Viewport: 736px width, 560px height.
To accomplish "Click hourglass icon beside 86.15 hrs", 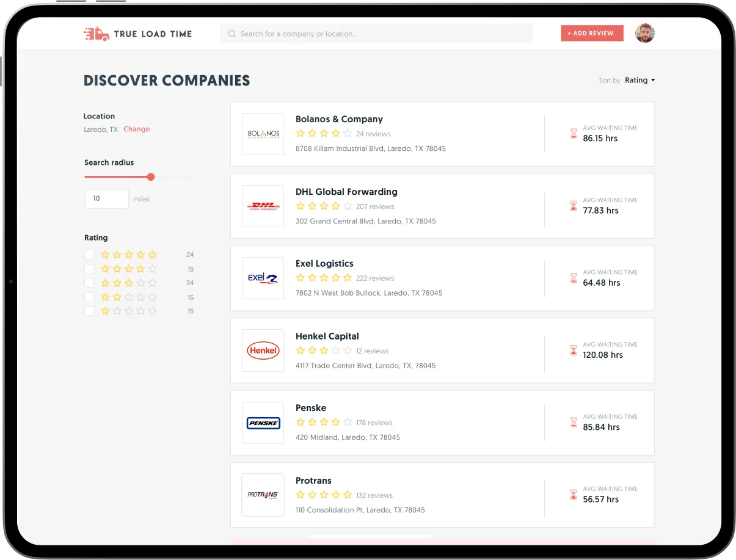I will point(574,133).
